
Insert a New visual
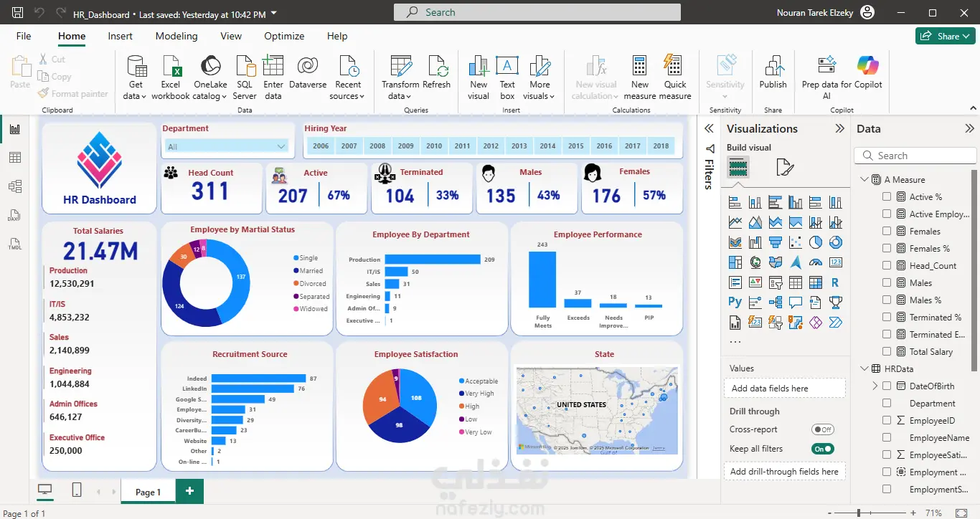(479, 77)
